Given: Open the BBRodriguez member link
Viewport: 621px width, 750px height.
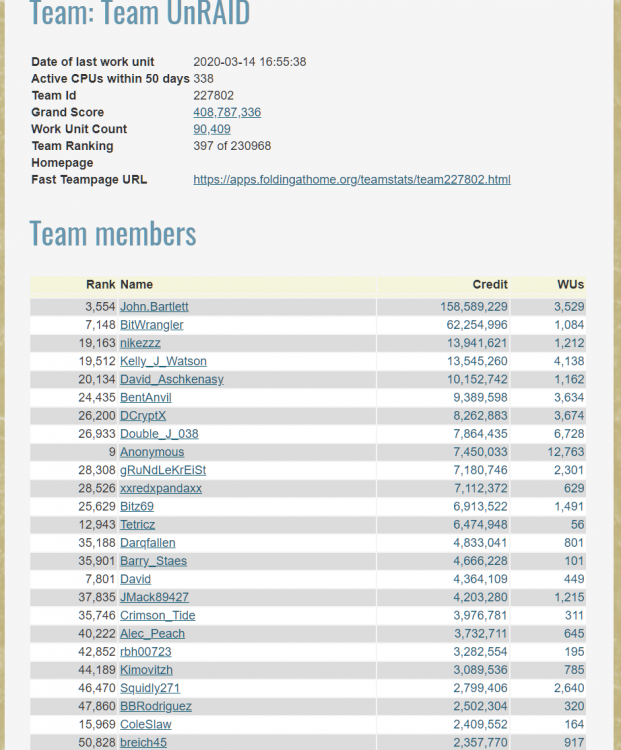Looking at the screenshot, I should [x=156, y=706].
